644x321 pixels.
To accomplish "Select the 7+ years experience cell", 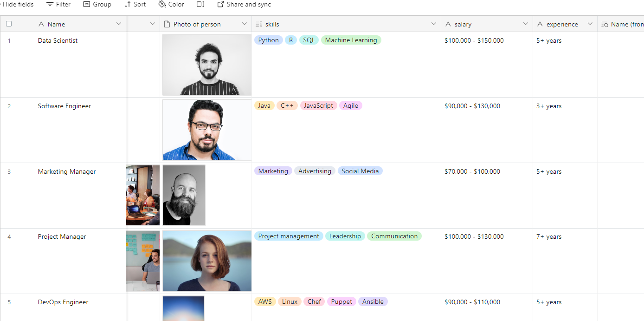I will pos(565,261).
